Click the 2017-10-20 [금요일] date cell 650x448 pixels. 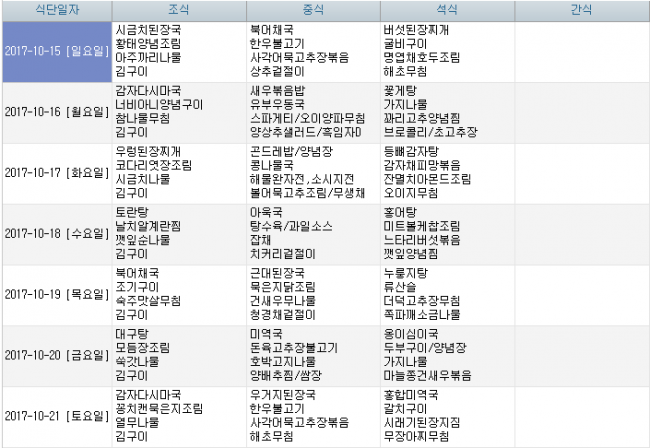(x=55, y=355)
